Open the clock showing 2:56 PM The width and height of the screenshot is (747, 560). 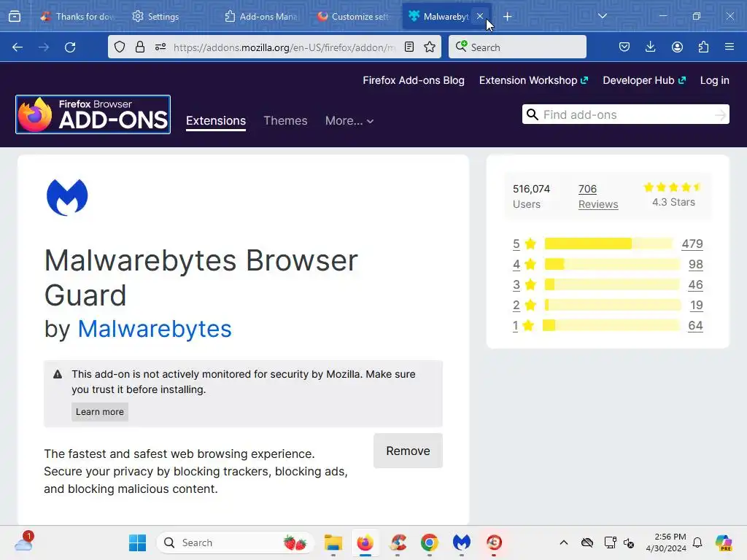[666, 542]
